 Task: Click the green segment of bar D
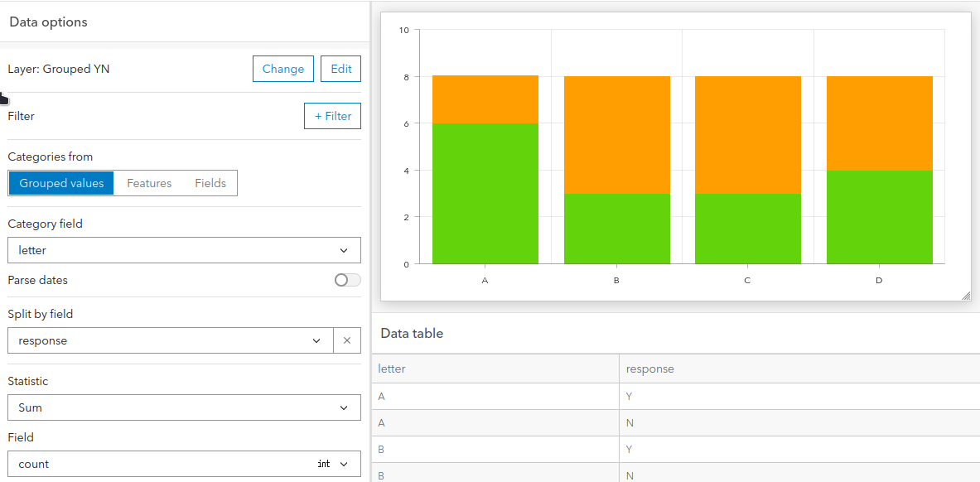[879, 217]
